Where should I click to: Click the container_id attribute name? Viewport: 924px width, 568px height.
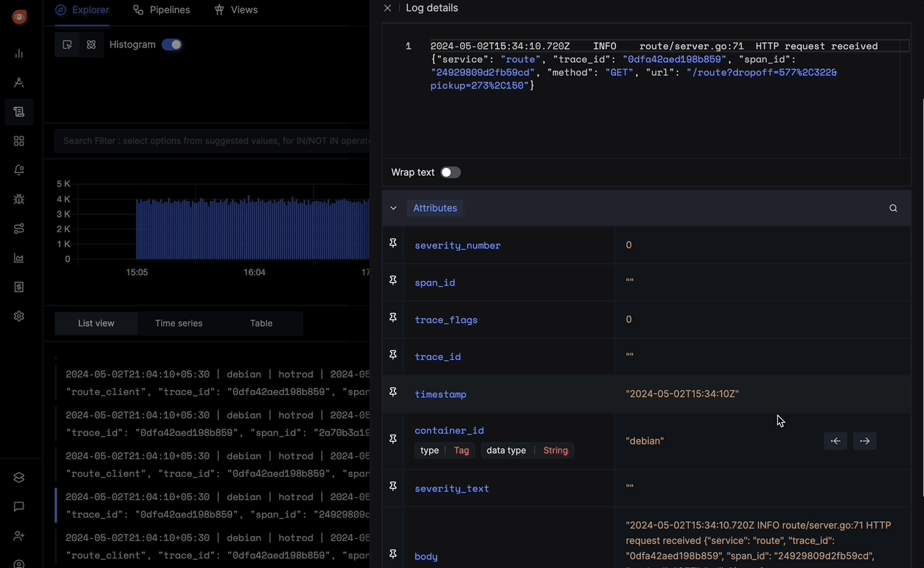click(449, 431)
